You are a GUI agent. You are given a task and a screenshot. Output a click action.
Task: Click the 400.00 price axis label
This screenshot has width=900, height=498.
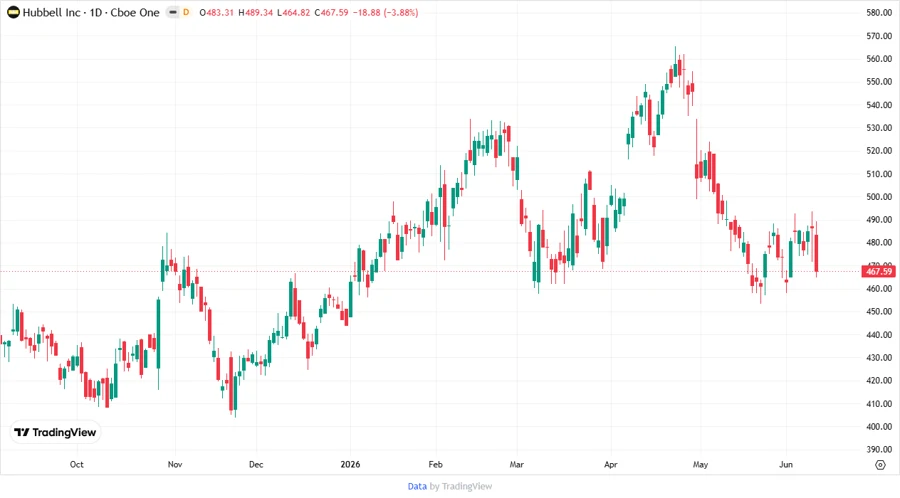point(879,426)
